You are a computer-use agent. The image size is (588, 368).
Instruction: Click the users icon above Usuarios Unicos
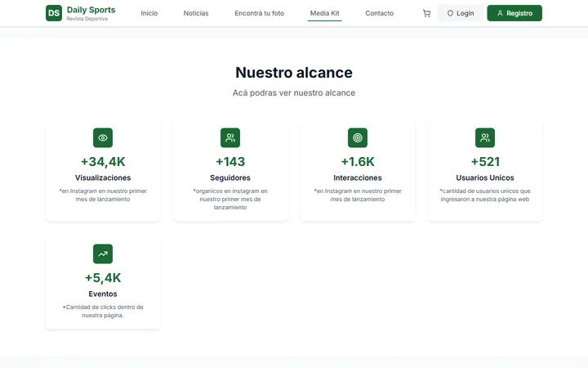click(x=485, y=138)
